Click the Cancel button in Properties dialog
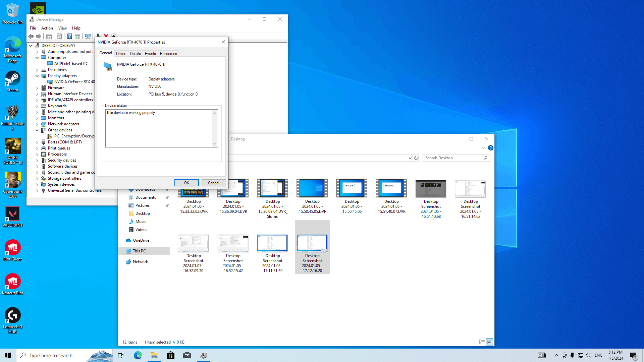The width and height of the screenshot is (644, 362). pyautogui.click(x=213, y=183)
